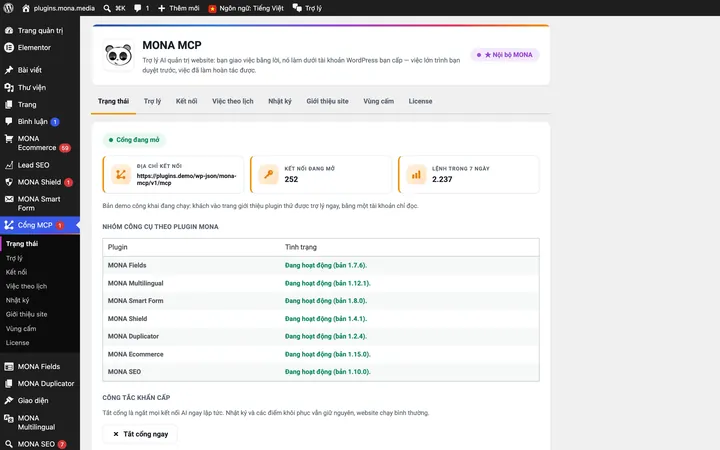Click the Elementor sidebar icon

pyautogui.click(x=9, y=47)
